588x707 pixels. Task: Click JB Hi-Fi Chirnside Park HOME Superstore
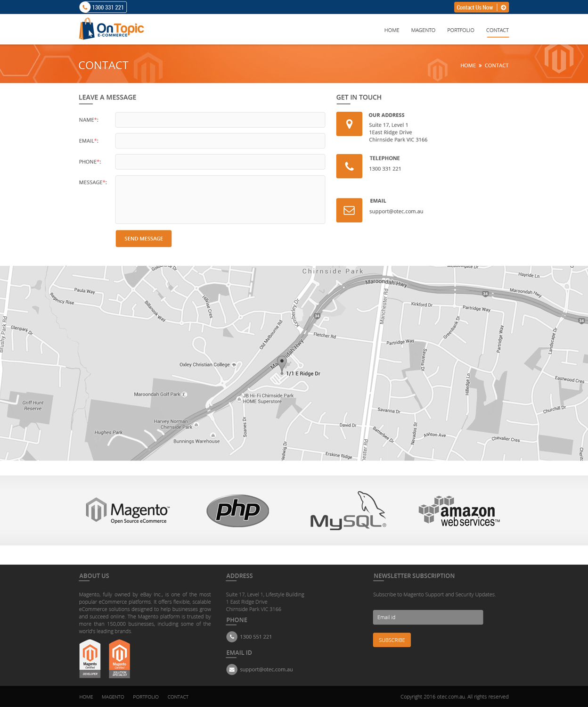[x=268, y=398]
